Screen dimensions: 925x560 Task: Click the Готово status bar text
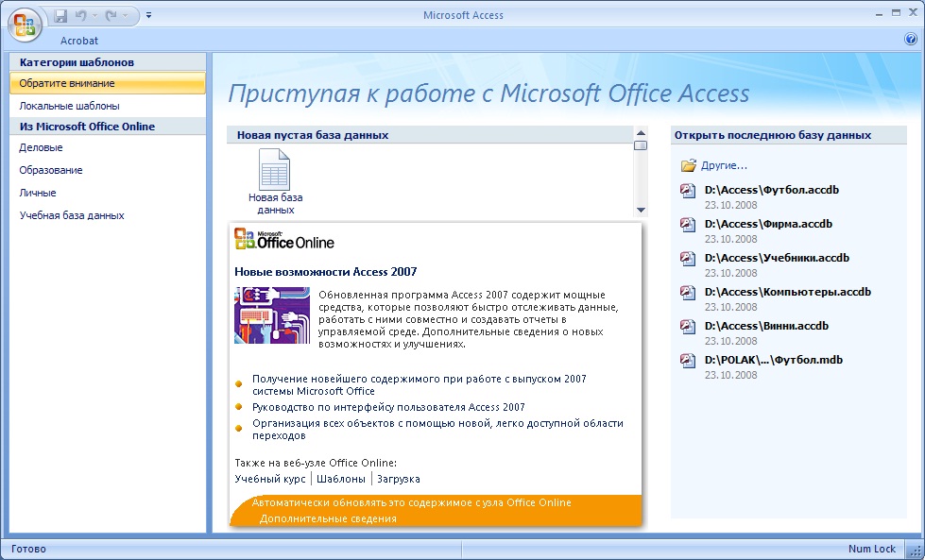point(28,549)
